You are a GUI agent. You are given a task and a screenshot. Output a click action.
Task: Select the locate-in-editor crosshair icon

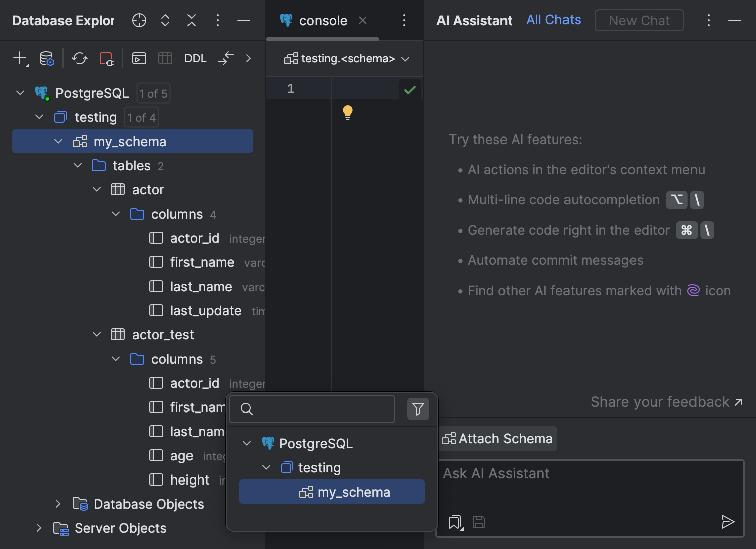(x=139, y=20)
